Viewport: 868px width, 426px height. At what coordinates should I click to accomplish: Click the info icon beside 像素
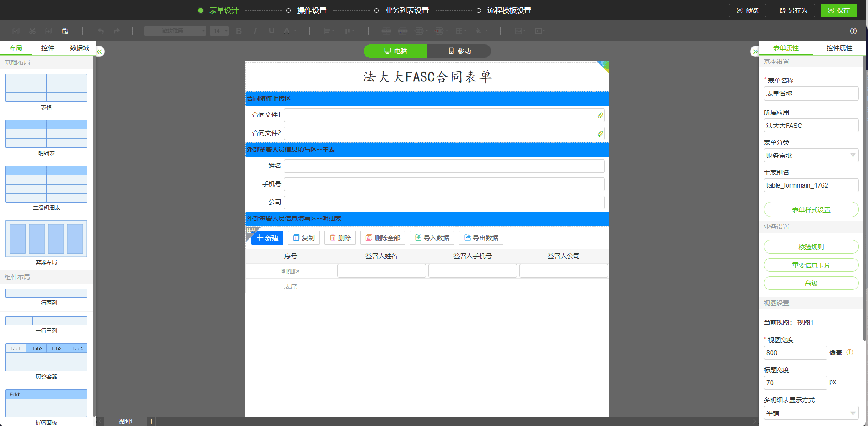849,352
